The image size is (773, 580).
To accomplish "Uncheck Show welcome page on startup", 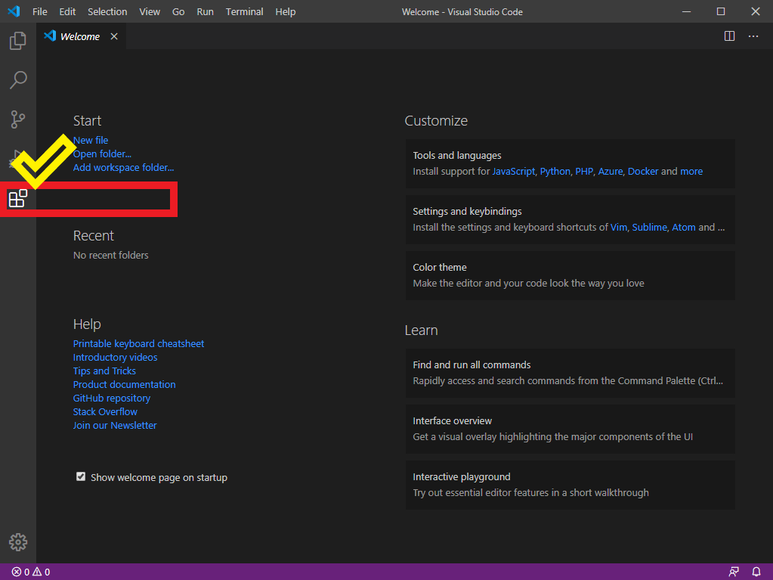I will [80, 477].
